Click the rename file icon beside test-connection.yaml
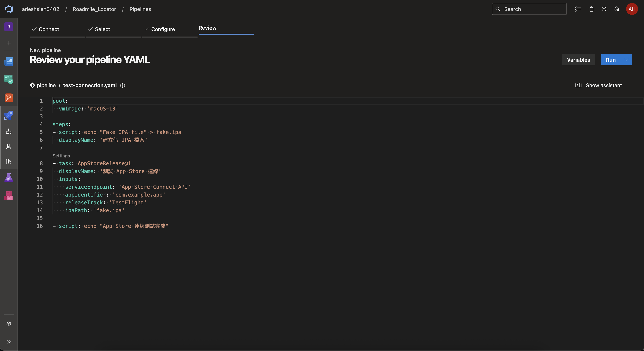Viewport: 644px width, 351px height. point(122,86)
